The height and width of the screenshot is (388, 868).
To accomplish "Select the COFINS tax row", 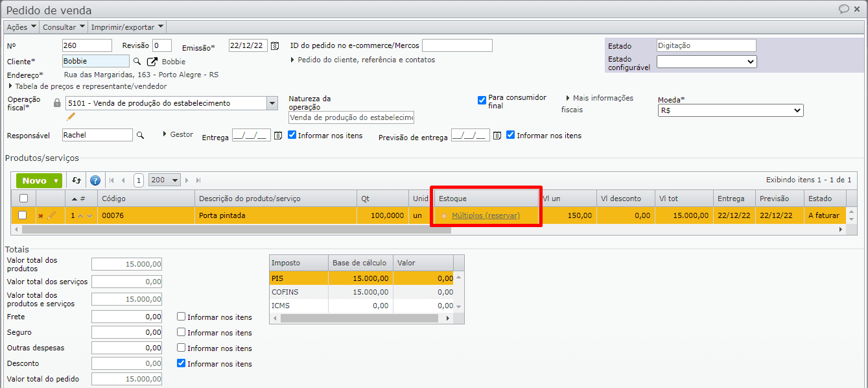I will [x=362, y=292].
